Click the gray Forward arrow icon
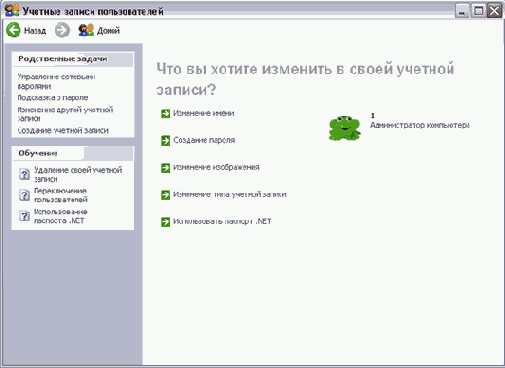Viewport: 505px width, 368px height. pyautogui.click(x=62, y=30)
